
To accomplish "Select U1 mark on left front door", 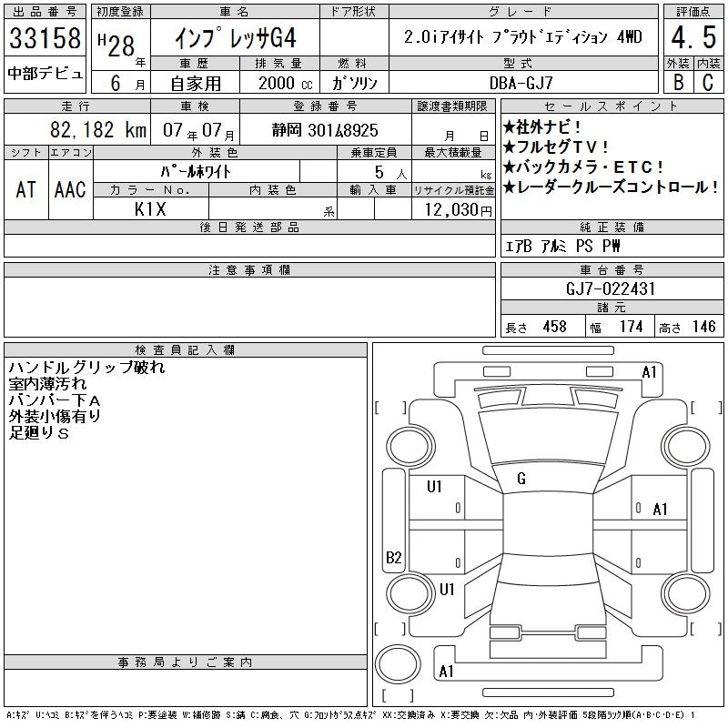I will pyautogui.click(x=434, y=487).
